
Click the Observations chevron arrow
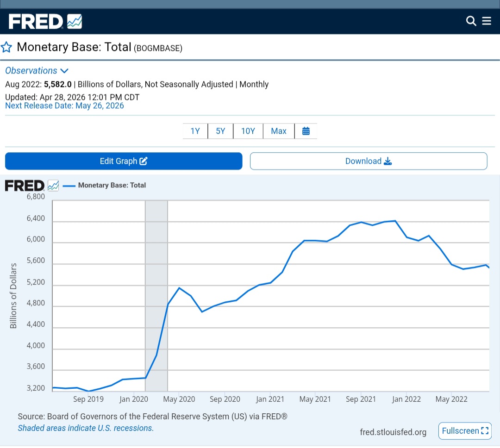(x=64, y=71)
